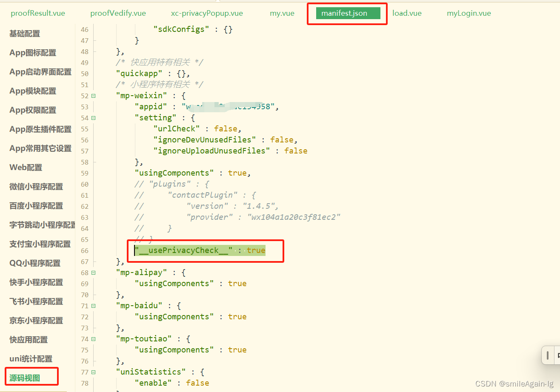Click the "uniStatistics" key text
The height and width of the screenshot is (392, 560).
(x=151, y=372)
